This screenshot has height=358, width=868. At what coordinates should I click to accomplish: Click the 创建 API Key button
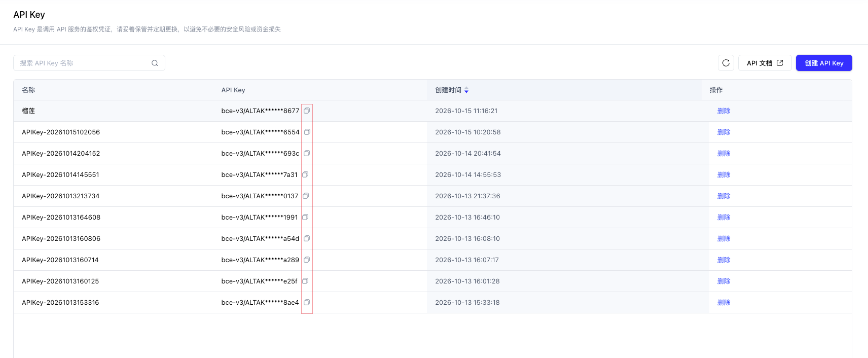click(x=824, y=63)
